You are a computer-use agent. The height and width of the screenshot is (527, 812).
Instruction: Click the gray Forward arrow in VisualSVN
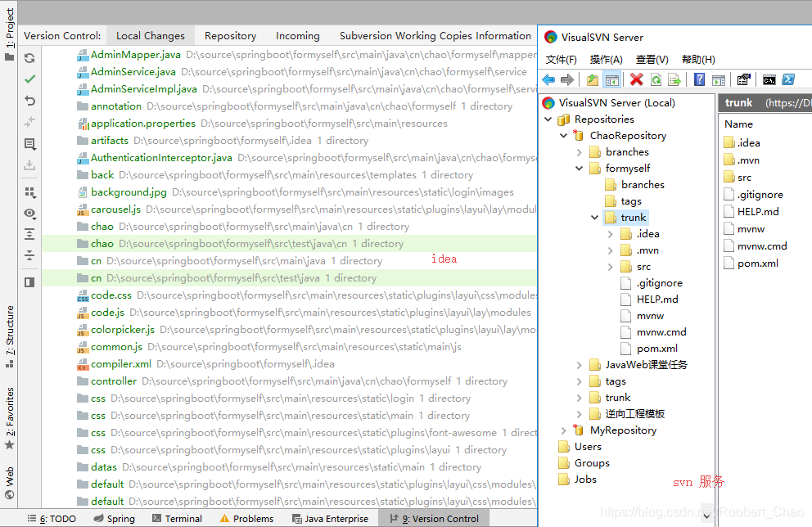[x=567, y=79]
